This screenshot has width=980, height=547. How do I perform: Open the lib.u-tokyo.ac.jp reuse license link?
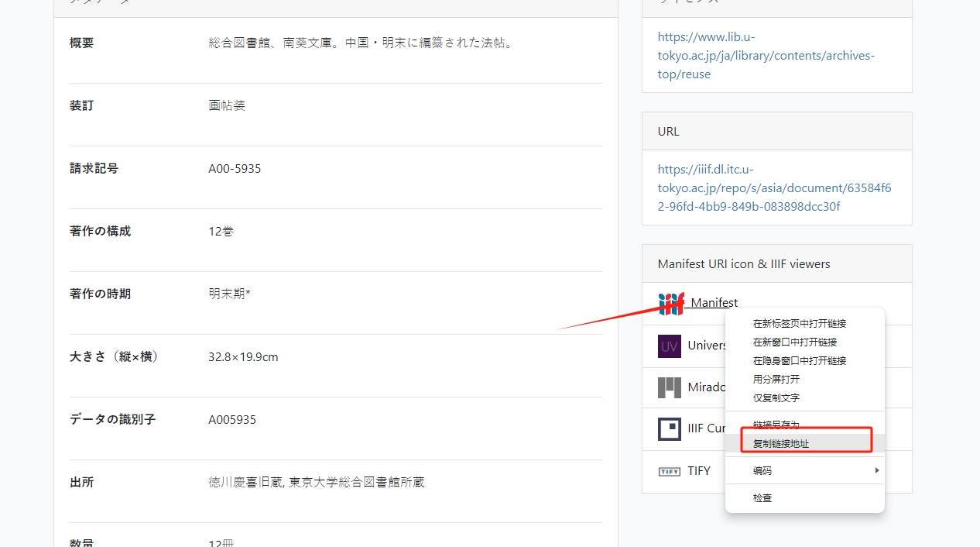pos(766,56)
